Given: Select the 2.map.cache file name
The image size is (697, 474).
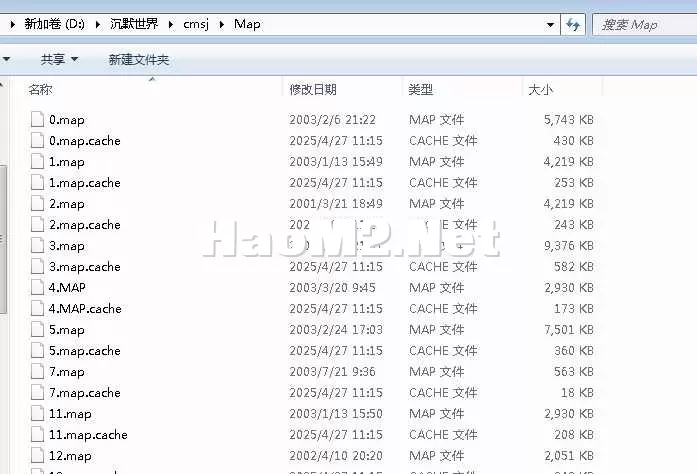Looking at the screenshot, I should pos(84,225).
